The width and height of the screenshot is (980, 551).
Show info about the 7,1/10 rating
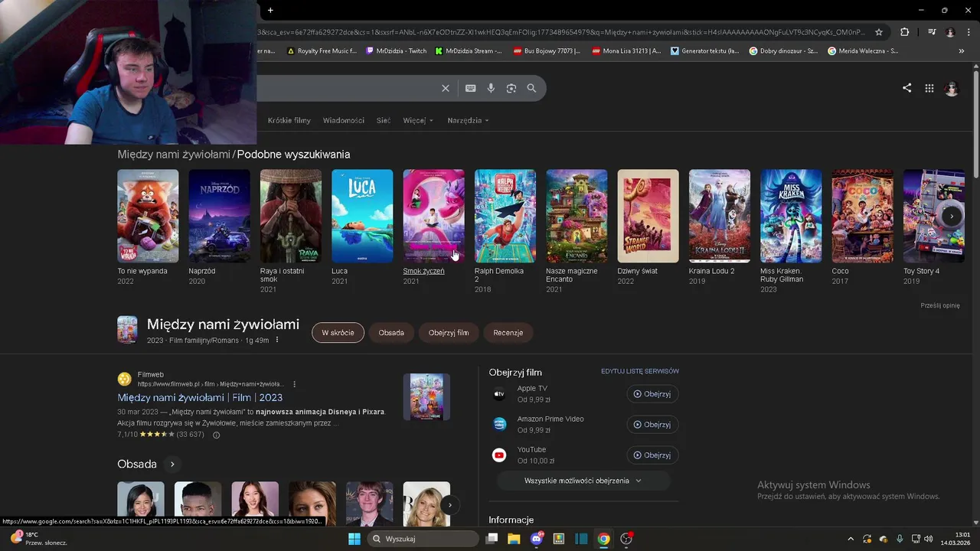(x=216, y=435)
